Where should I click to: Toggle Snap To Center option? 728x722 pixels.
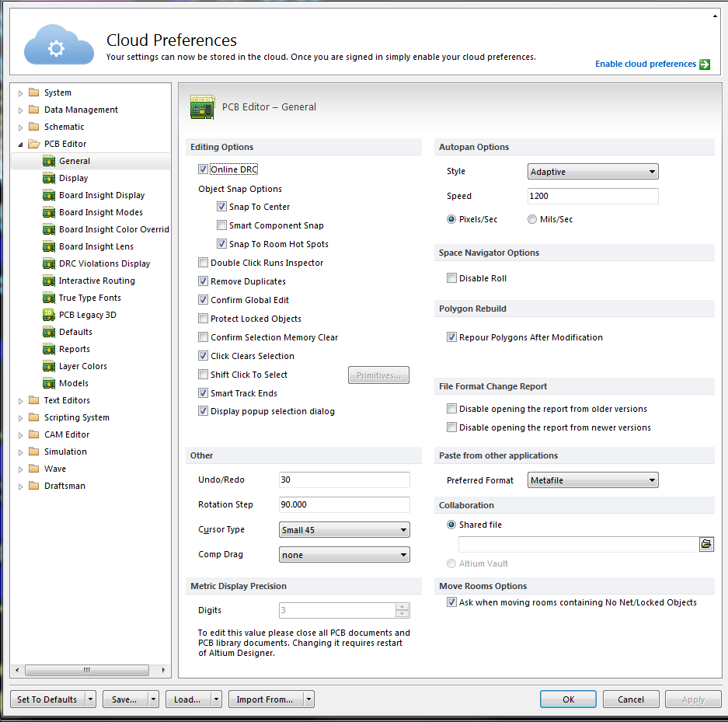pyautogui.click(x=221, y=207)
